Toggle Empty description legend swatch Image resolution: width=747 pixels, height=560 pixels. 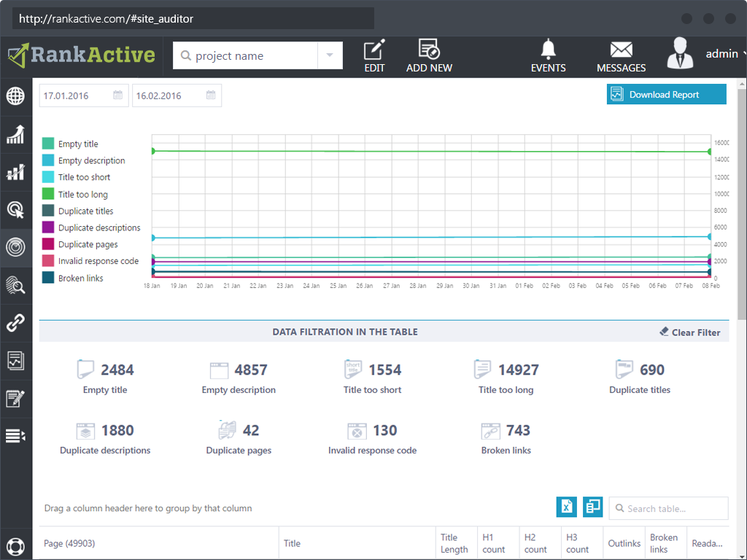point(48,160)
